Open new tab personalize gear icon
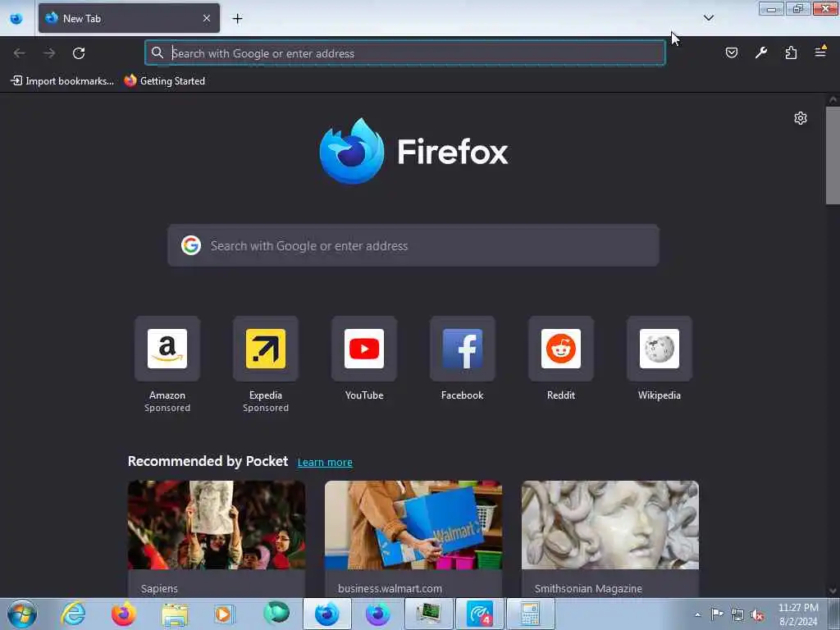This screenshot has height=630, width=840. click(x=801, y=118)
